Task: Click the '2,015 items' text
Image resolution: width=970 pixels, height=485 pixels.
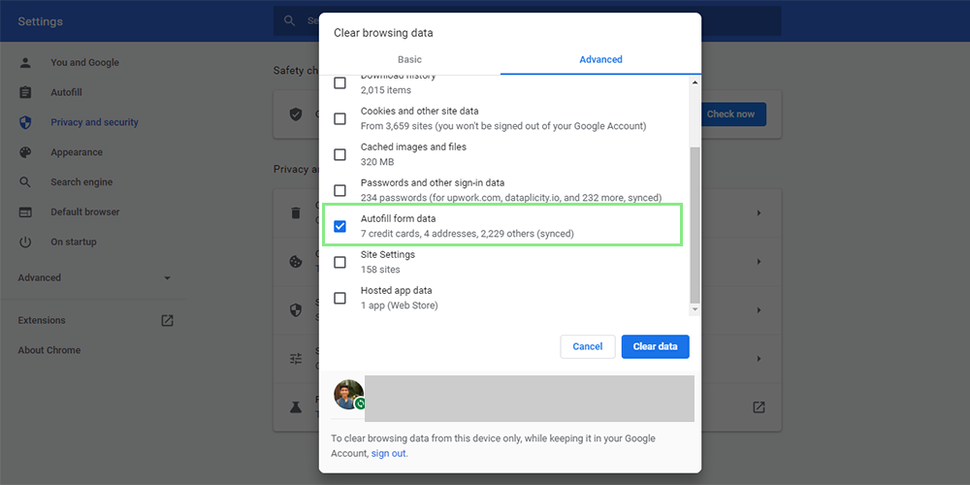Action: coord(386,90)
